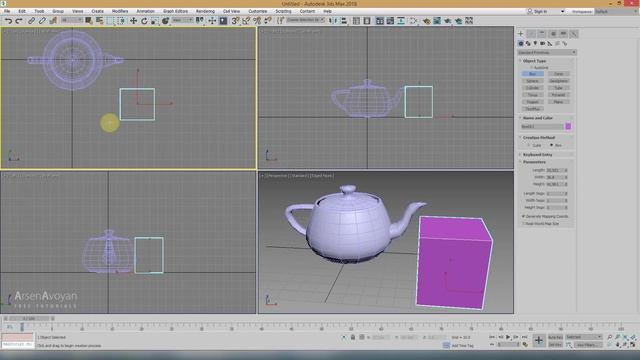Activate the Select and Link tool
The width and height of the screenshot is (640, 360).
31,20
